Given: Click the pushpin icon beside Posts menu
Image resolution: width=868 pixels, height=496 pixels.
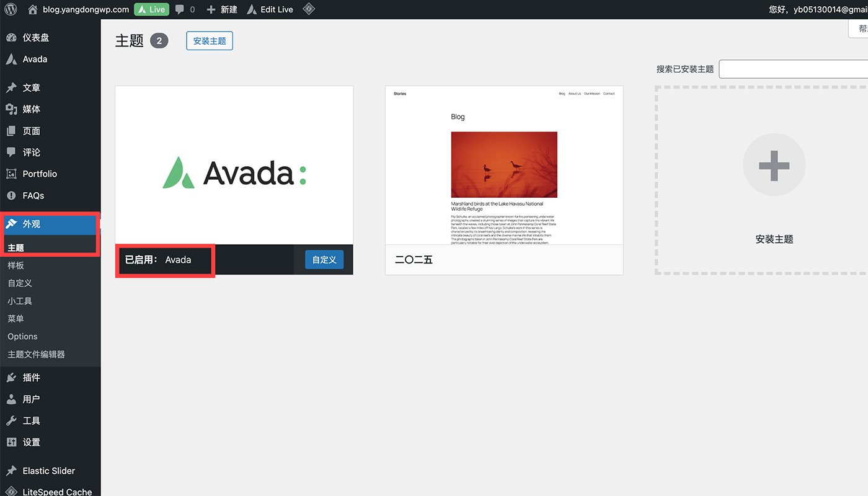Looking at the screenshot, I should [x=11, y=88].
